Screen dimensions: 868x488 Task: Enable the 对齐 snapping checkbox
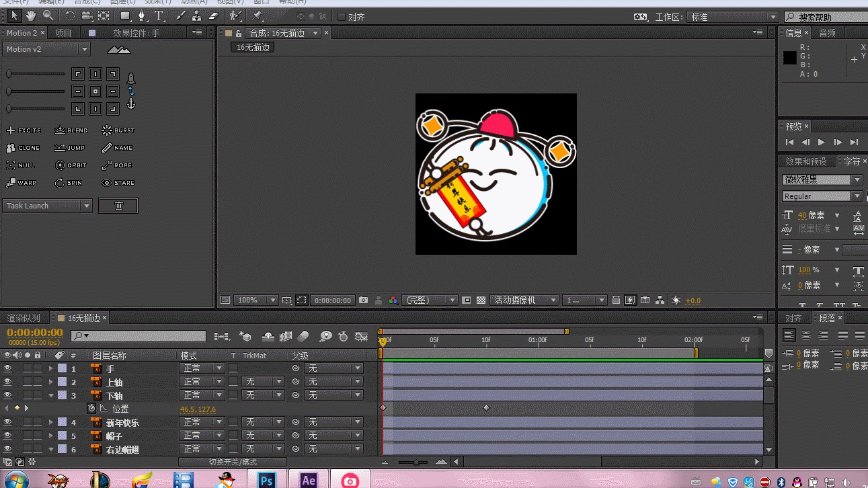tap(342, 17)
